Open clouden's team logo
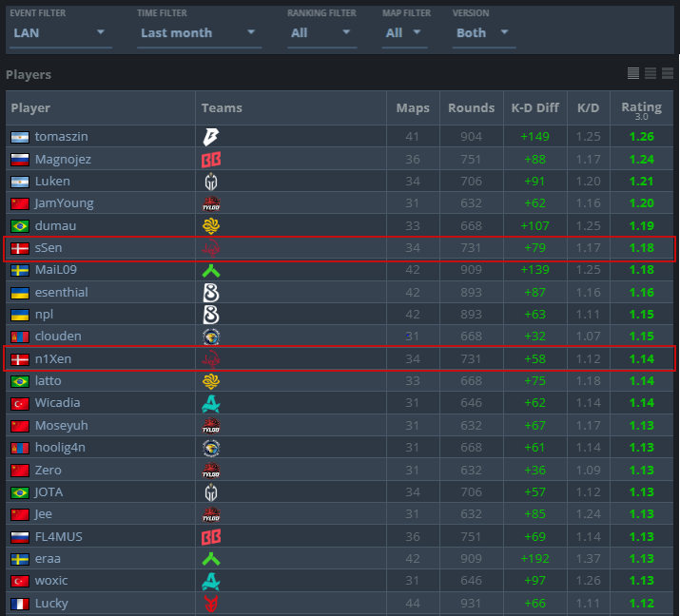The width and height of the screenshot is (680, 616). (211, 337)
